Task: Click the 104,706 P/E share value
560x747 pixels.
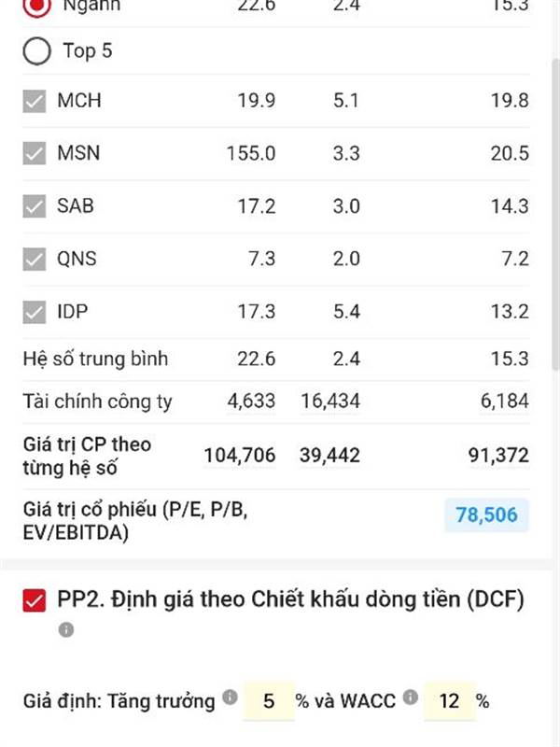Action: click(240, 456)
